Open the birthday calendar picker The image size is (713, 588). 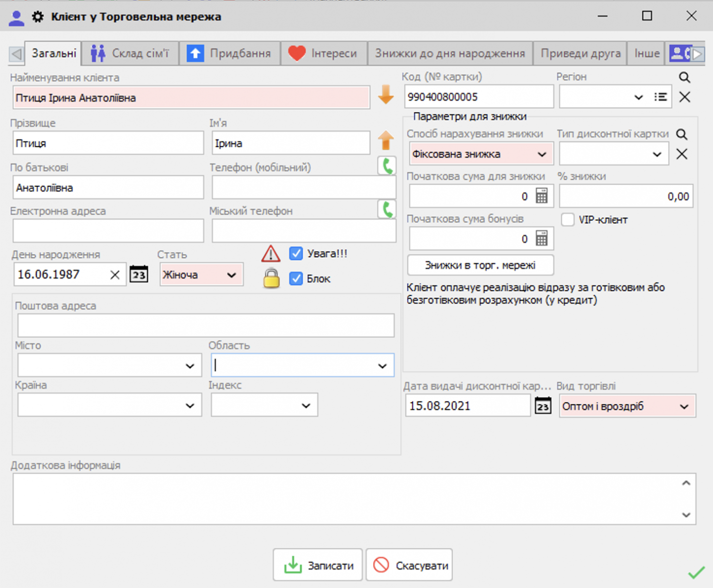pos(139,274)
